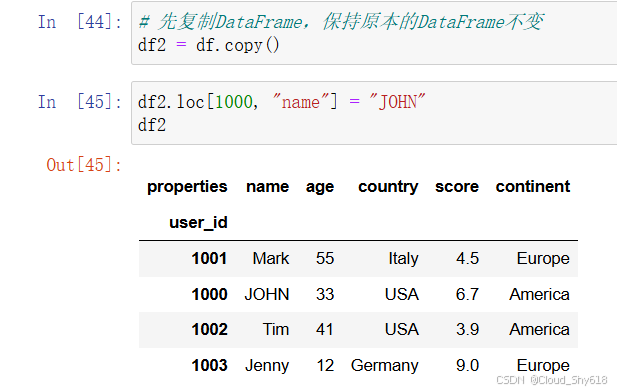Click the age column header

click(320, 187)
